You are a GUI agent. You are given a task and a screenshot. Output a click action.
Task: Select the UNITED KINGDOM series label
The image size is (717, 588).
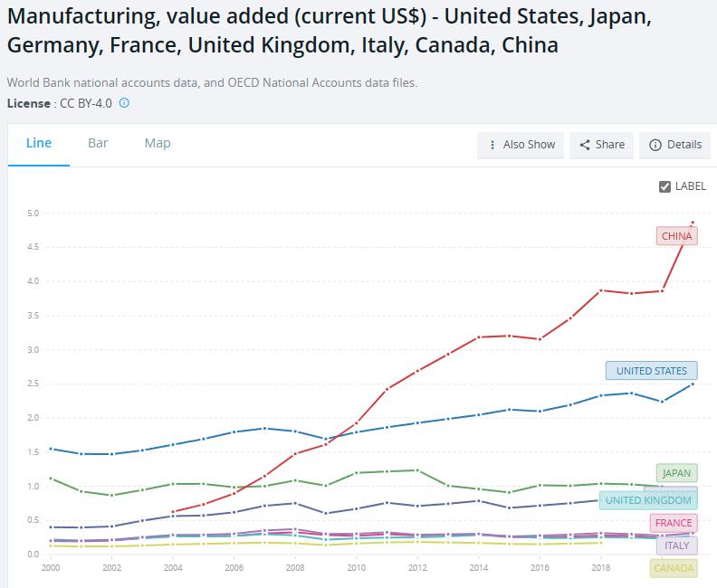[647, 500]
